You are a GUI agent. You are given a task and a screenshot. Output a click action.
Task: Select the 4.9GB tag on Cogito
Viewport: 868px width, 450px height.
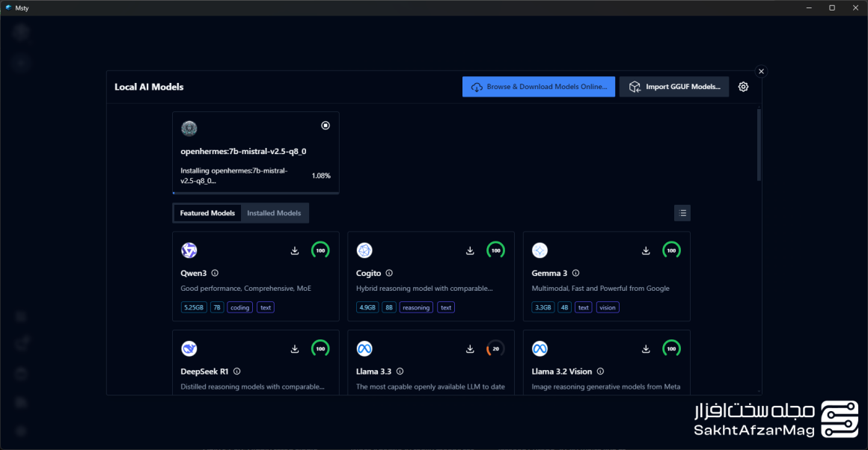367,307
